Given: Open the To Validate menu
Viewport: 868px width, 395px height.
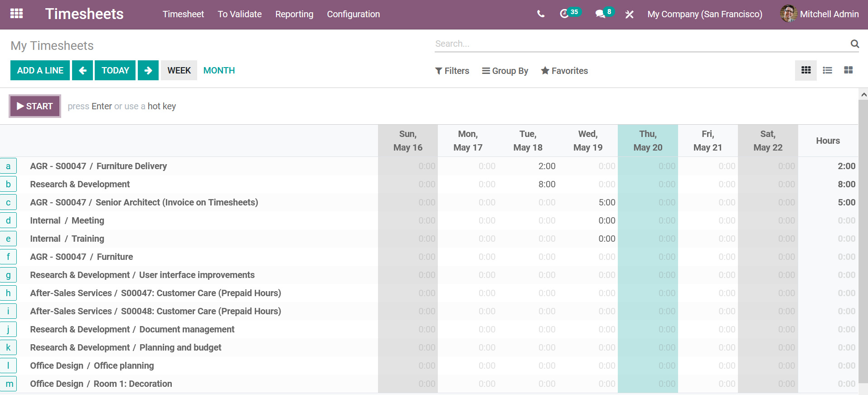Looking at the screenshot, I should [240, 14].
